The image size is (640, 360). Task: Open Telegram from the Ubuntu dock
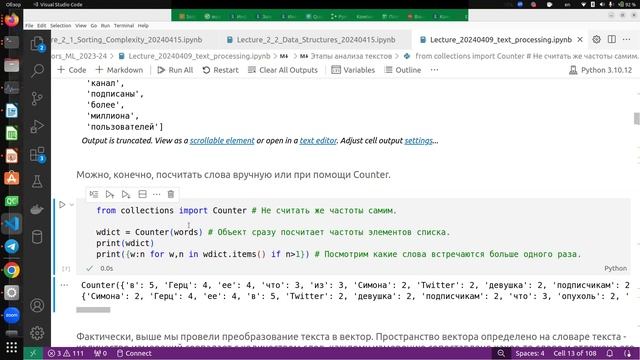11,247
